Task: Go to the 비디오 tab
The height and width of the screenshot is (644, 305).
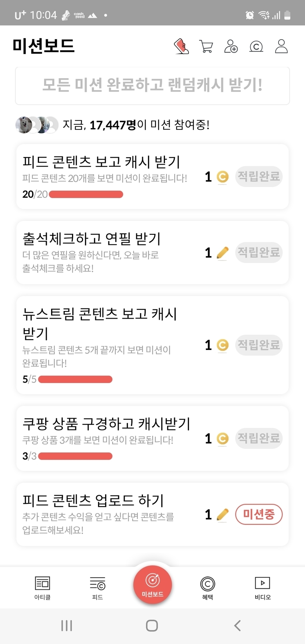Action: tap(262, 587)
